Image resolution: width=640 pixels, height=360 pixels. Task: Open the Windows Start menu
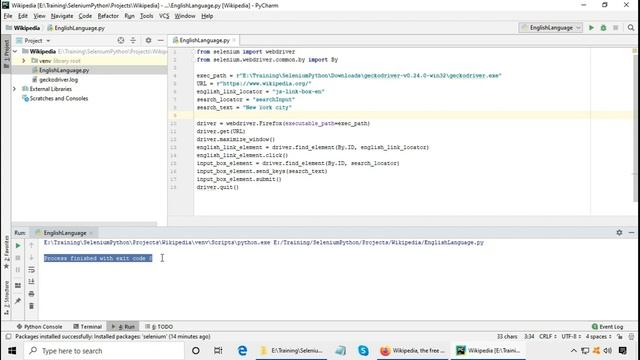(12, 351)
